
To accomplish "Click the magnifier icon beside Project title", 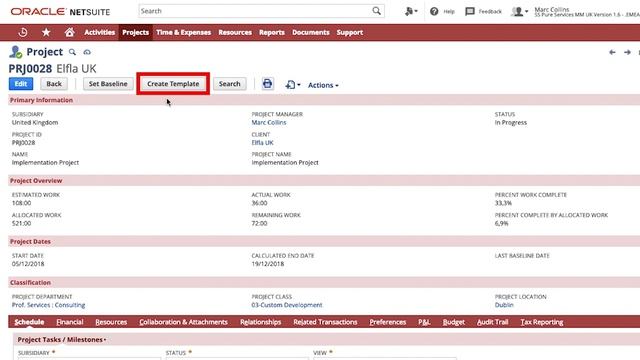I will pyautogui.click(x=72, y=52).
